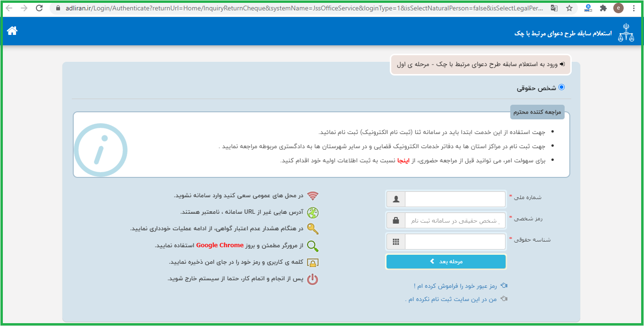Click the globe URL validity icon
The image size is (644, 326).
tap(313, 213)
